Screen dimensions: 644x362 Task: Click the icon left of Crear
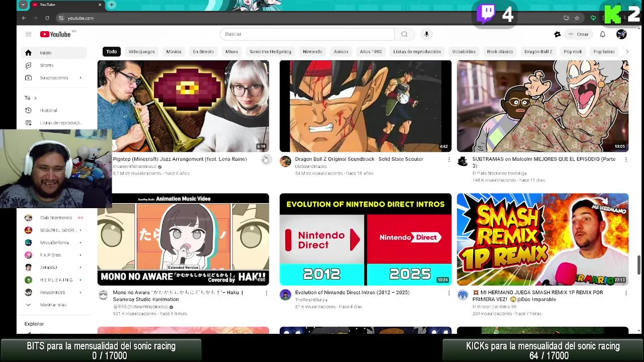click(x=557, y=34)
